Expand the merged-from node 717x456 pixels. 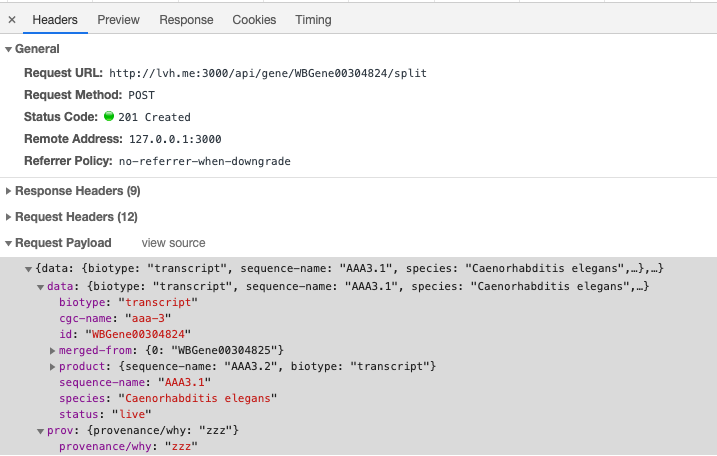click(x=53, y=351)
